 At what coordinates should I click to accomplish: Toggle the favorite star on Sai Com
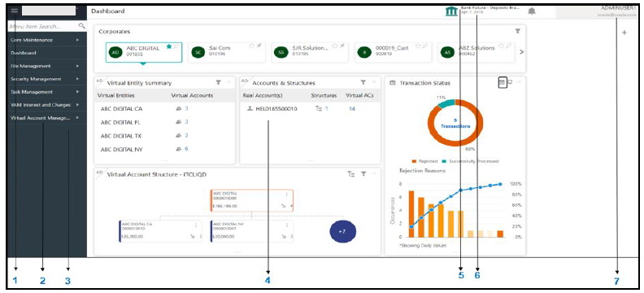(x=252, y=46)
